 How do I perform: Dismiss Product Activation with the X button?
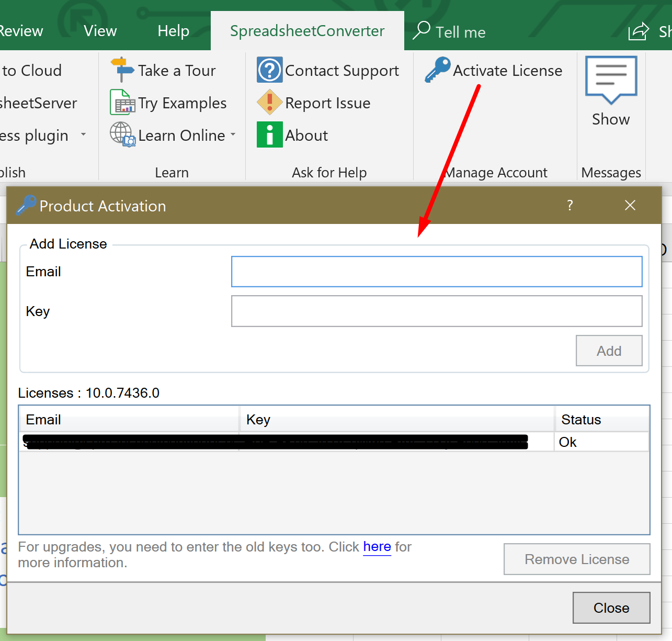tap(630, 205)
